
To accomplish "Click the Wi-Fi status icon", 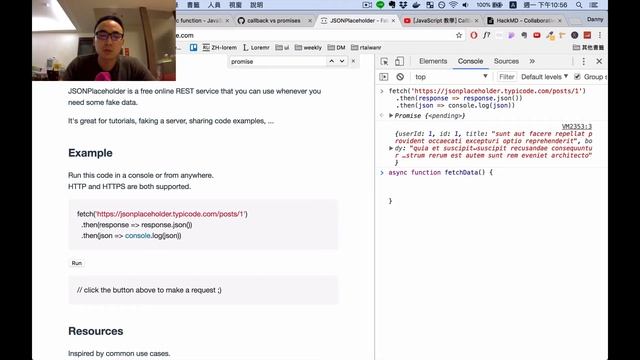I will (x=453, y=5).
